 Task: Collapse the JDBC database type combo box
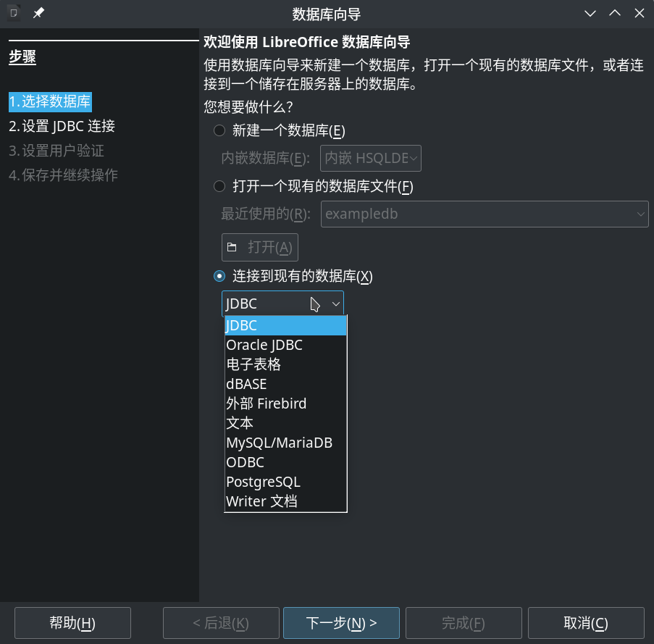tap(282, 304)
